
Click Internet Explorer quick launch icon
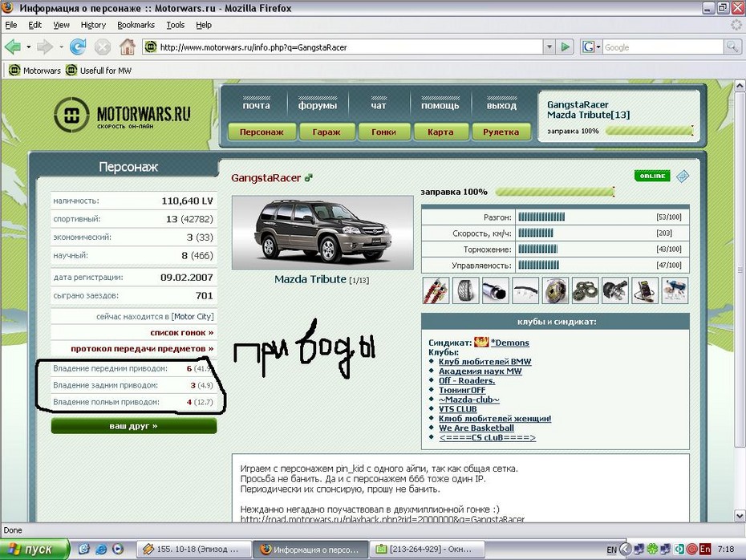pos(101,549)
